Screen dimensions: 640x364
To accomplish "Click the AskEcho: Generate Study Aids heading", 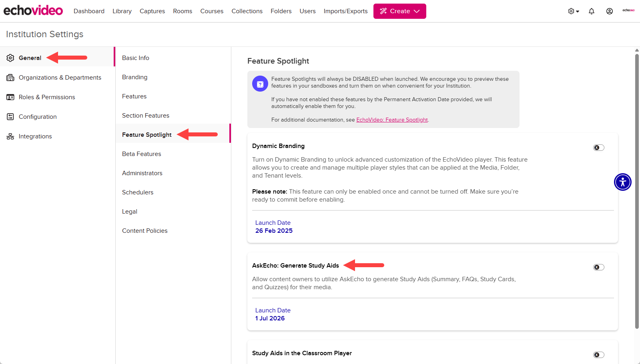I will click(295, 266).
